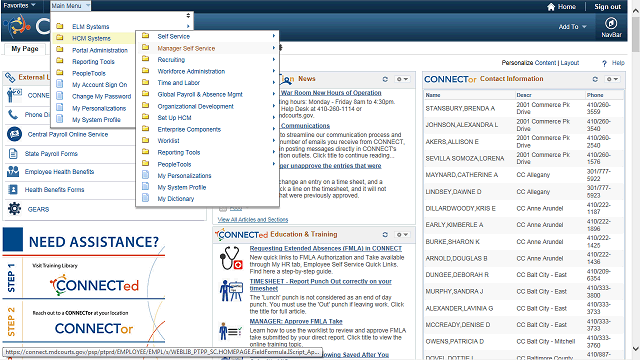Click the My System Profile submenu page icon
Viewport: 640px width, 360px height.
145,187
